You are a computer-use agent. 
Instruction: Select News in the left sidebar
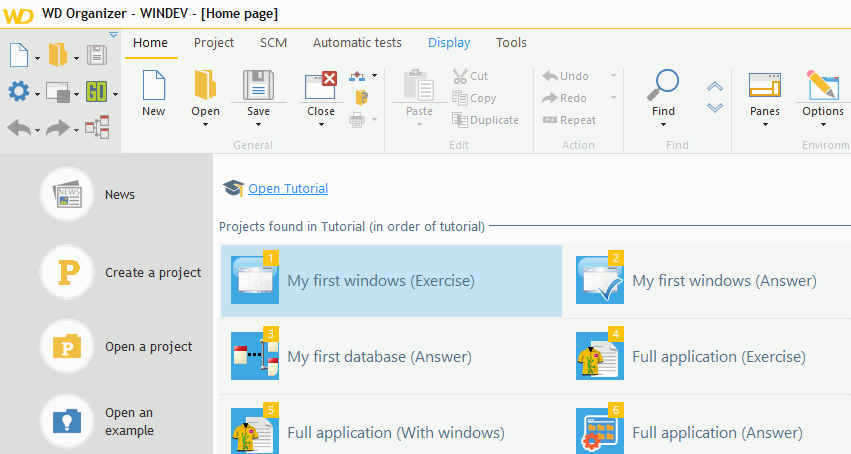click(x=87, y=194)
